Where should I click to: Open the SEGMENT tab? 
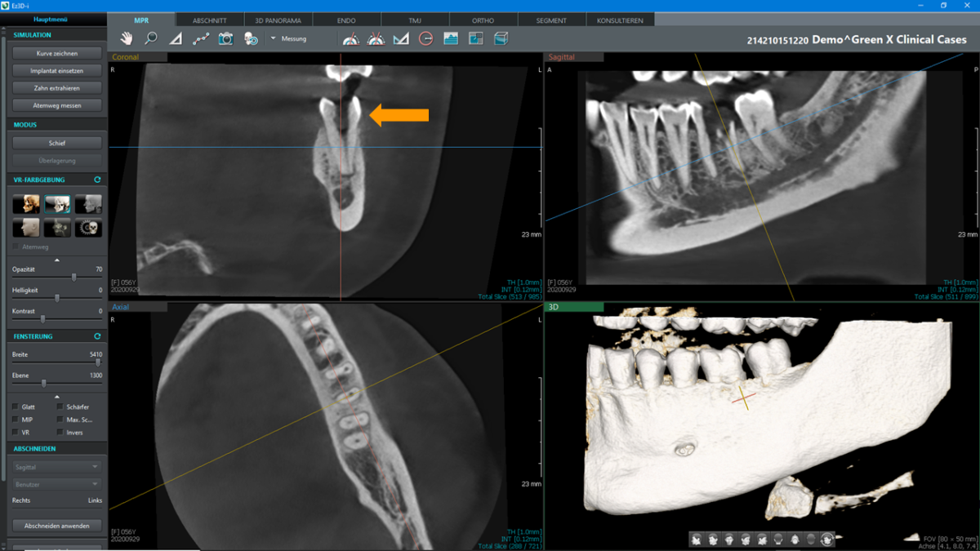click(551, 20)
